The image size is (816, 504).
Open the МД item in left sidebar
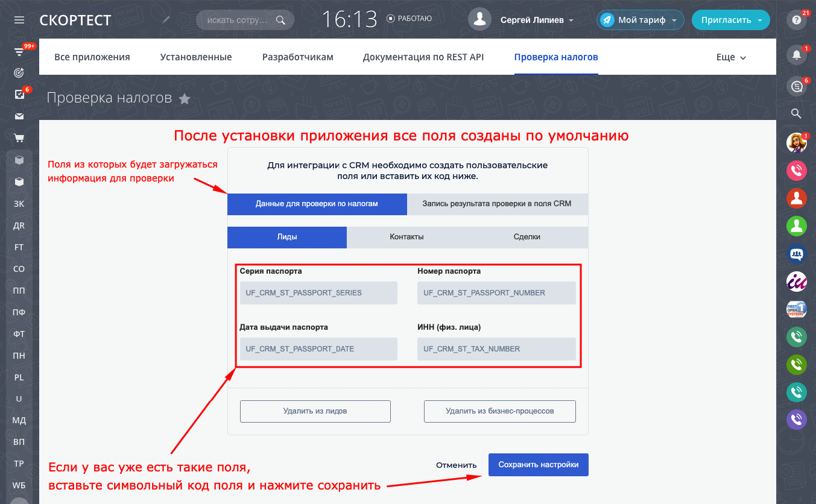pyautogui.click(x=19, y=421)
